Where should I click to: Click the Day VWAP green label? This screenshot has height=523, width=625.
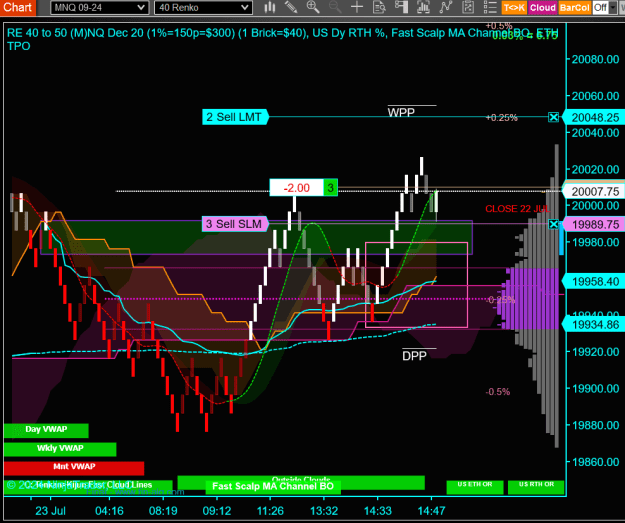pos(46,430)
